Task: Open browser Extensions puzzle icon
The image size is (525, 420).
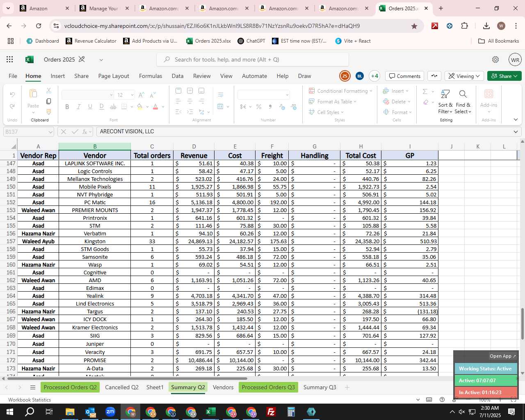Action: coord(464,26)
